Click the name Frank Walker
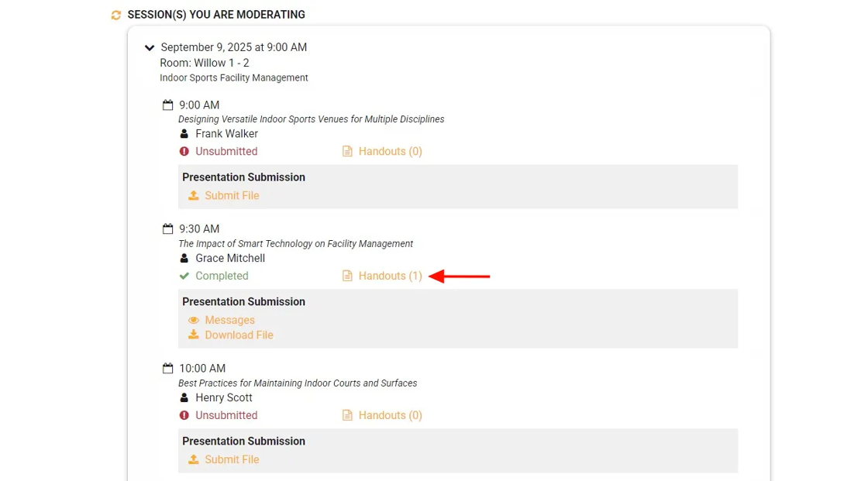 click(226, 133)
